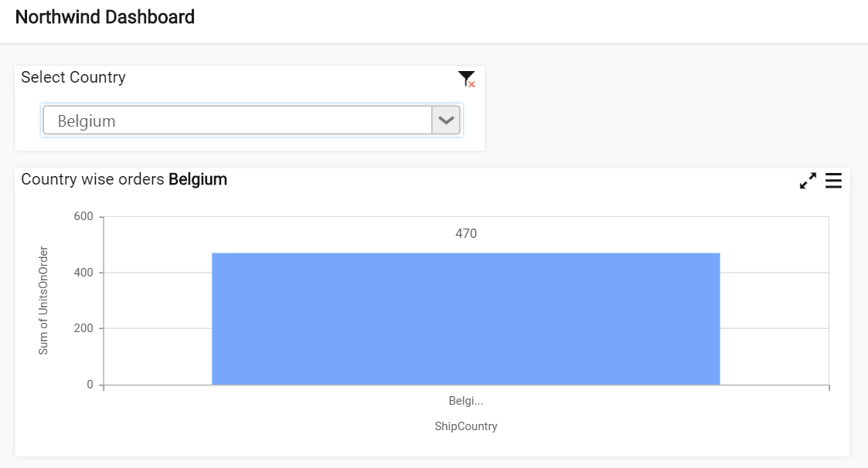Clear the Select Country filter icon
868x468 pixels.
tap(467, 79)
